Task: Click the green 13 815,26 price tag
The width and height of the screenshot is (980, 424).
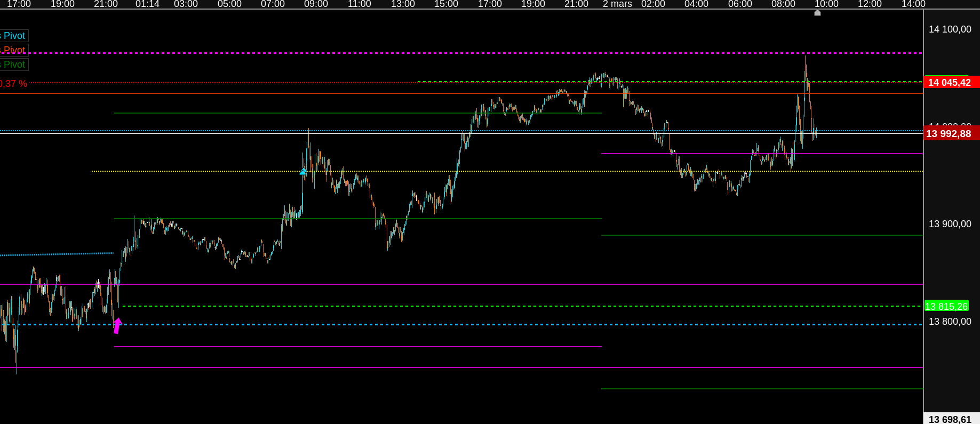Action: (x=946, y=306)
